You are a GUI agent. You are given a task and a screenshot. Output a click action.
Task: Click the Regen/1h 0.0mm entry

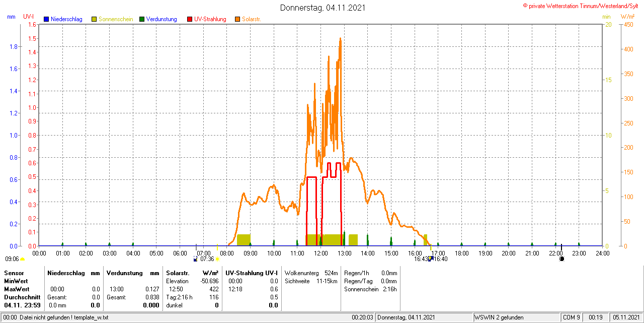click(x=370, y=273)
